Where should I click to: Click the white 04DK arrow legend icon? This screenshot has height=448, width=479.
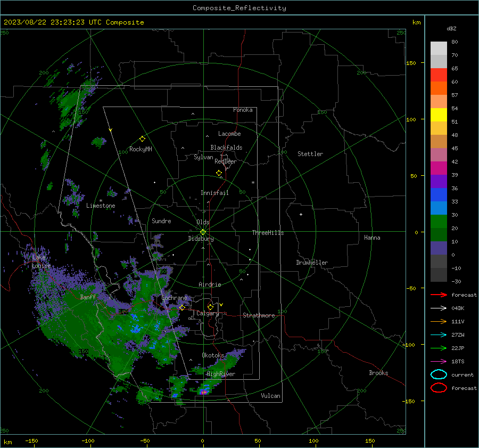[x=439, y=308]
